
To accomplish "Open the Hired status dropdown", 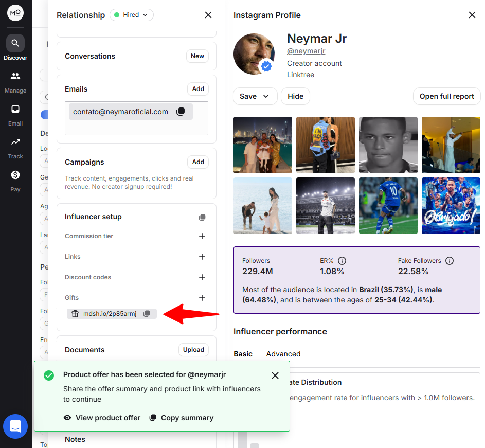I will [x=132, y=15].
